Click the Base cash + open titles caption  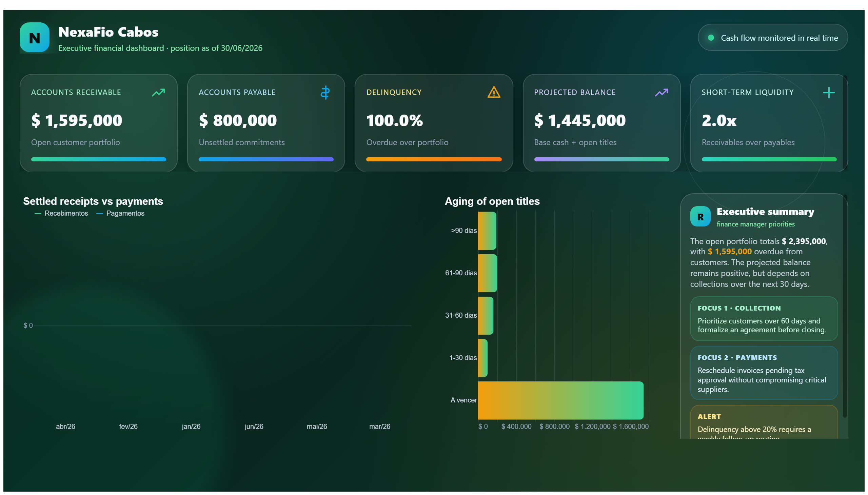click(x=575, y=142)
